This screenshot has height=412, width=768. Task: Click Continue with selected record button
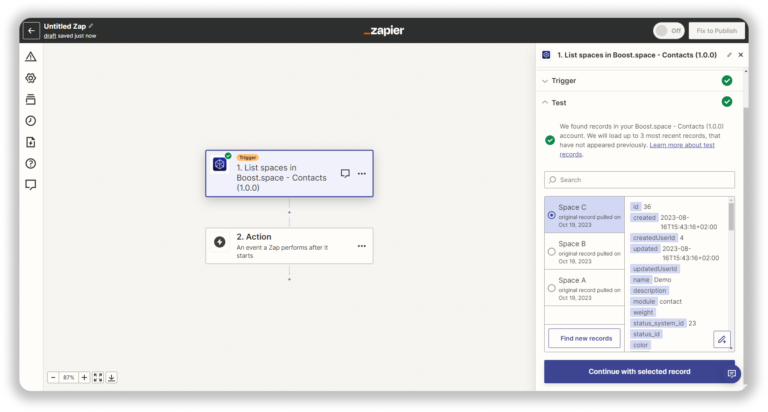pos(638,371)
